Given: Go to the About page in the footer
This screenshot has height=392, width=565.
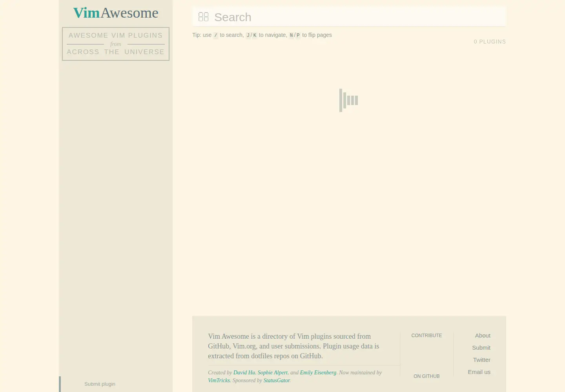Looking at the screenshot, I should [x=483, y=336].
